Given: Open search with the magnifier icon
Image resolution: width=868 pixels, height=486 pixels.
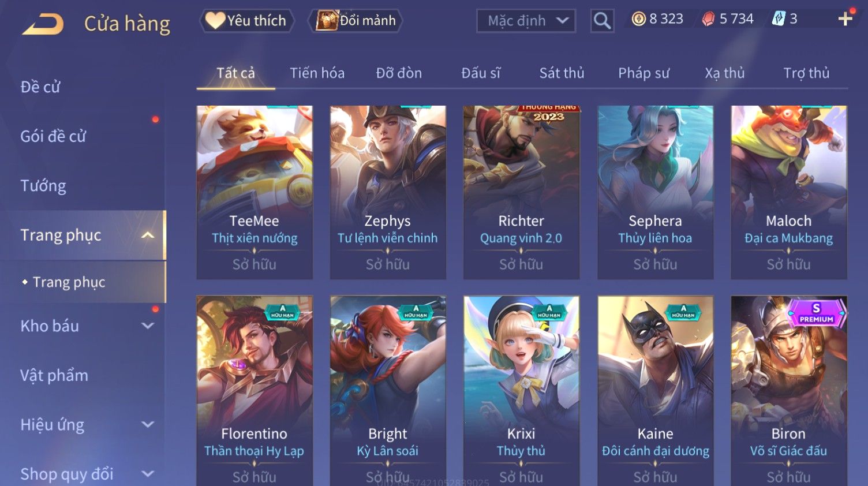Looking at the screenshot, I should (602, 21).
